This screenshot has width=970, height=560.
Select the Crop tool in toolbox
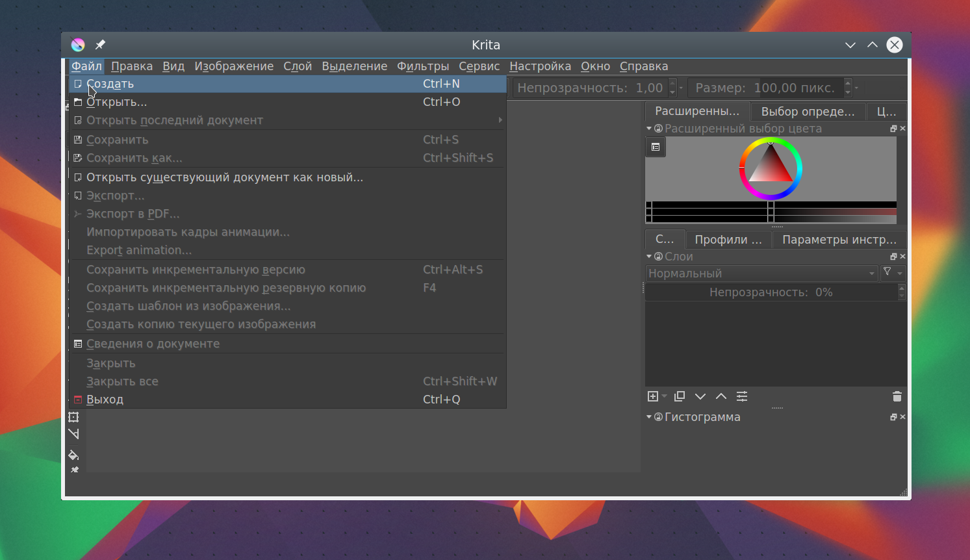click(x=73, y=417)
